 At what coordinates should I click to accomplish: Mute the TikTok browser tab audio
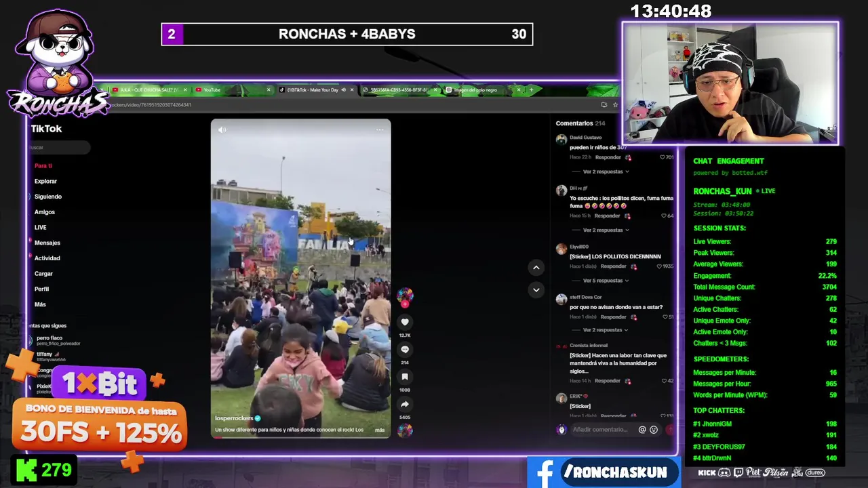click(x=343, y=90)
